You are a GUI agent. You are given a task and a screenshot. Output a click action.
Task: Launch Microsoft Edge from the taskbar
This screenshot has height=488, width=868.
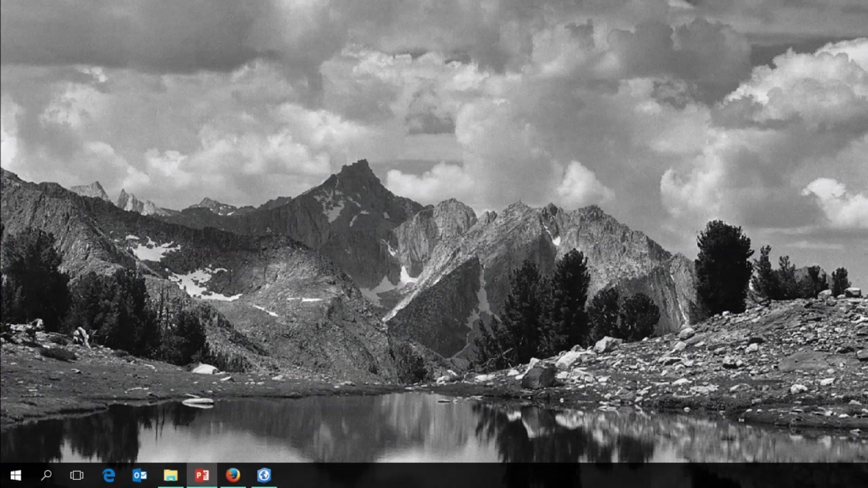click(108, 475)
